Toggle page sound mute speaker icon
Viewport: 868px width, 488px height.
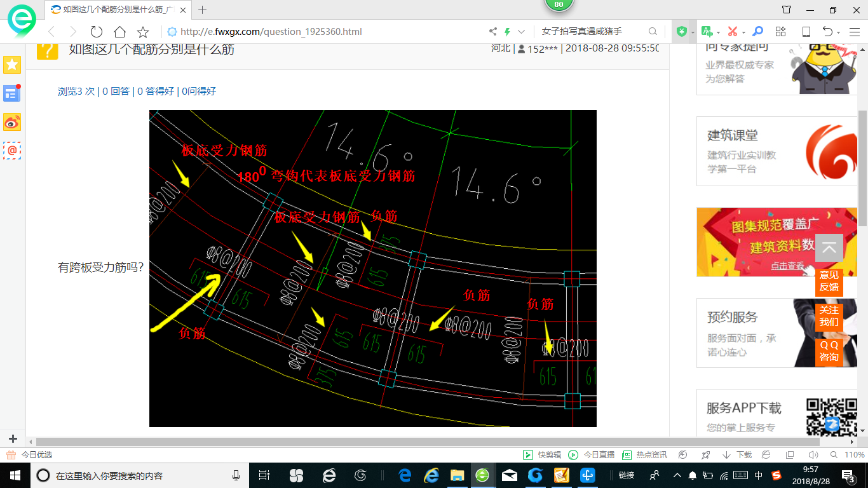coord(813,455)
